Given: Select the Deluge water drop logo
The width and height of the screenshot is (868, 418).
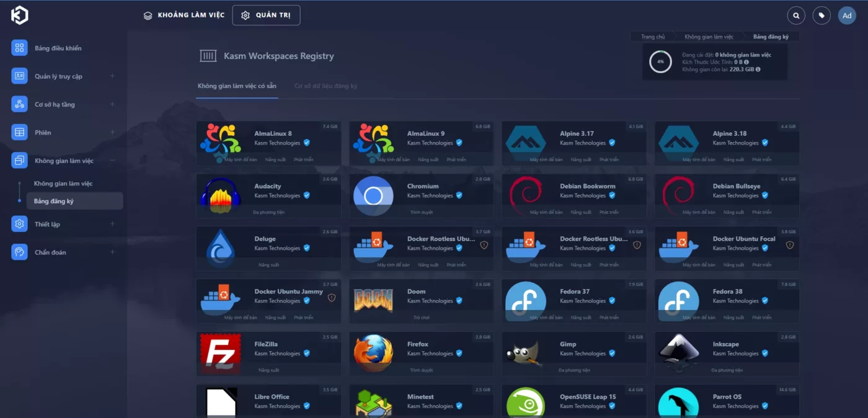Looking at the screenshot, I should pyautogui.click(x=220, y=247).
